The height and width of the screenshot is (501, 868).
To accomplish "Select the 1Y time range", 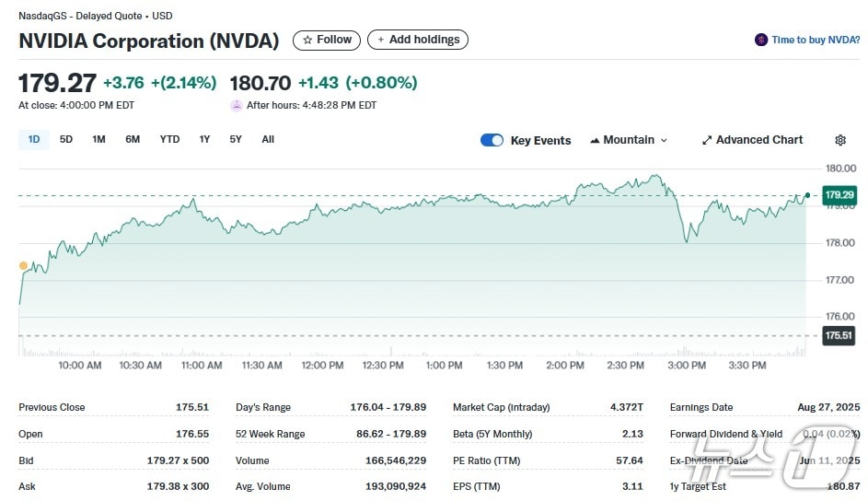I will tap(204, 139).
